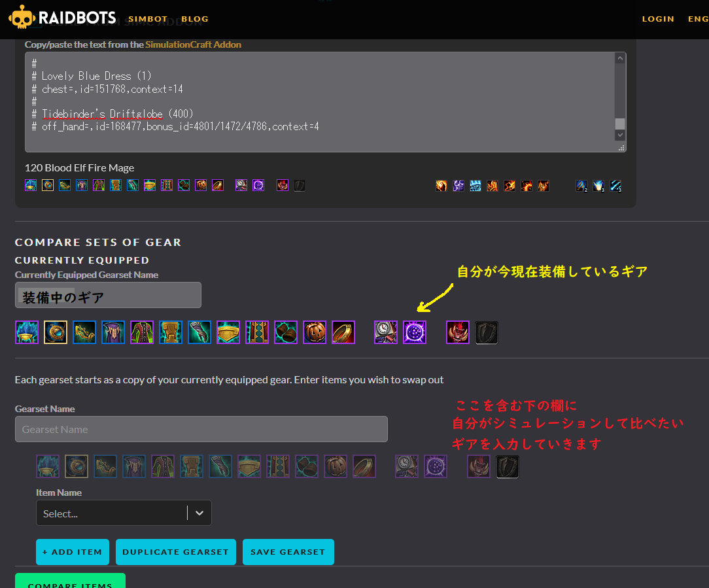Click the DUPLICATE GEARSET button

[176, 552]
